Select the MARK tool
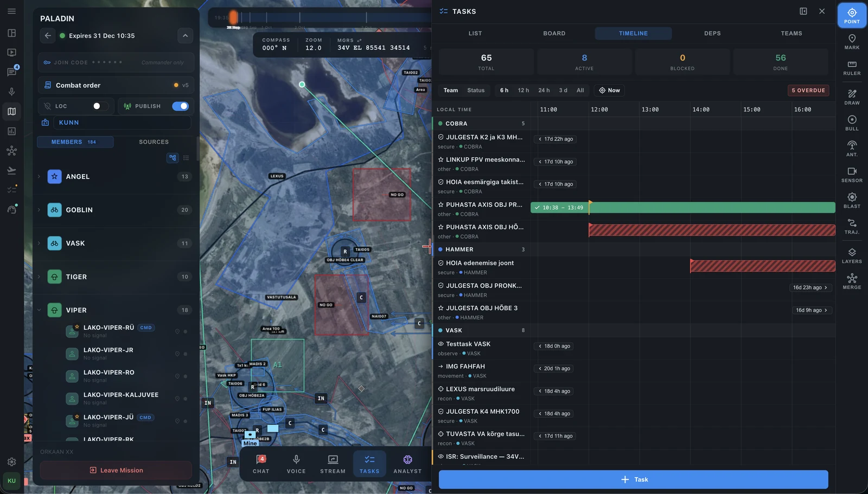This screenshot has height=494, width=868. [x=852, y=42]
